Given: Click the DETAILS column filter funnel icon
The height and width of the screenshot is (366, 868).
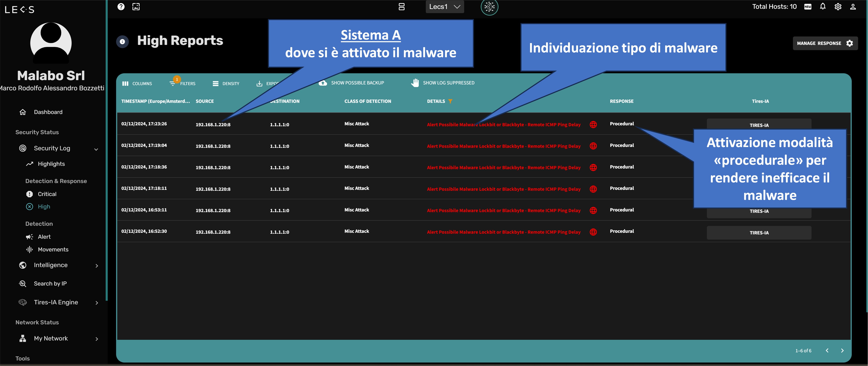Looking at the screenshot, I should [x=450, y=101].
